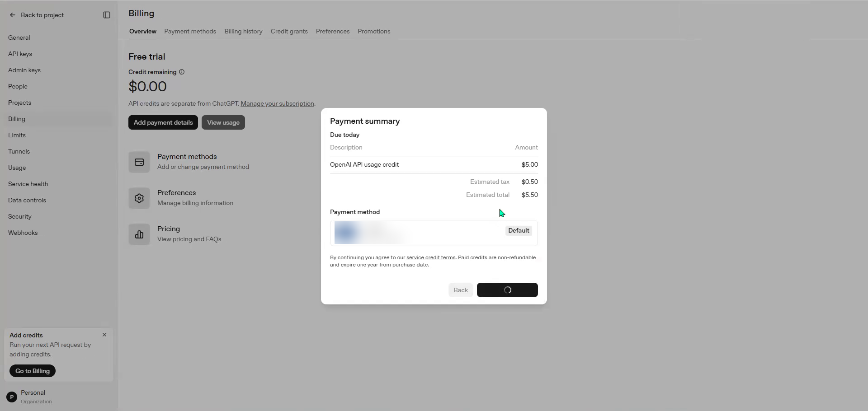Screen dimensions: 868x411
Task: Open the Billing history tab
Action: point(243,31)
